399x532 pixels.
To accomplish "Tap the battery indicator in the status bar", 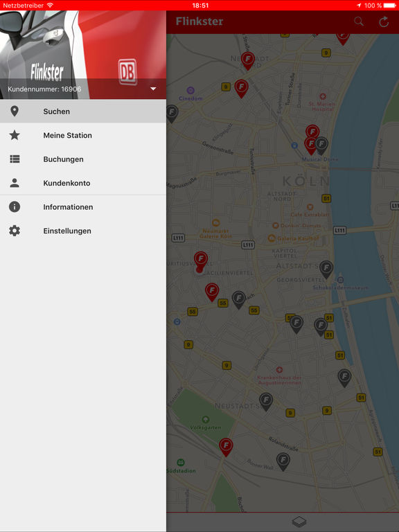I will click(390, 5).
